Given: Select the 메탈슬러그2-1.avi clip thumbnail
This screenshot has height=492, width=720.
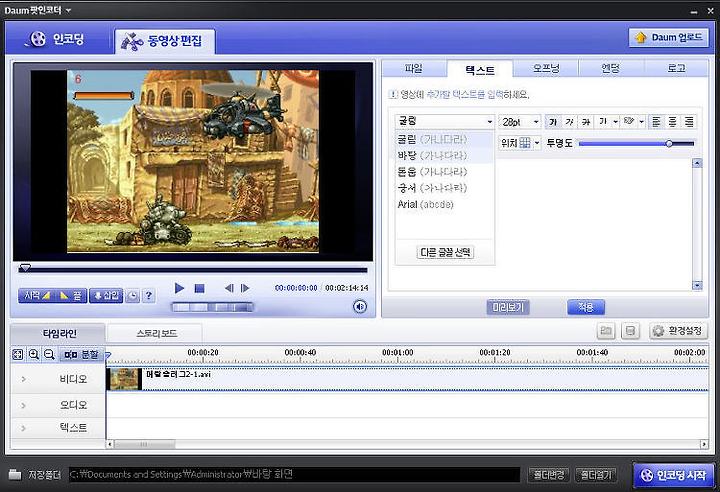Looking at the screenshot, I should [124, 379].
